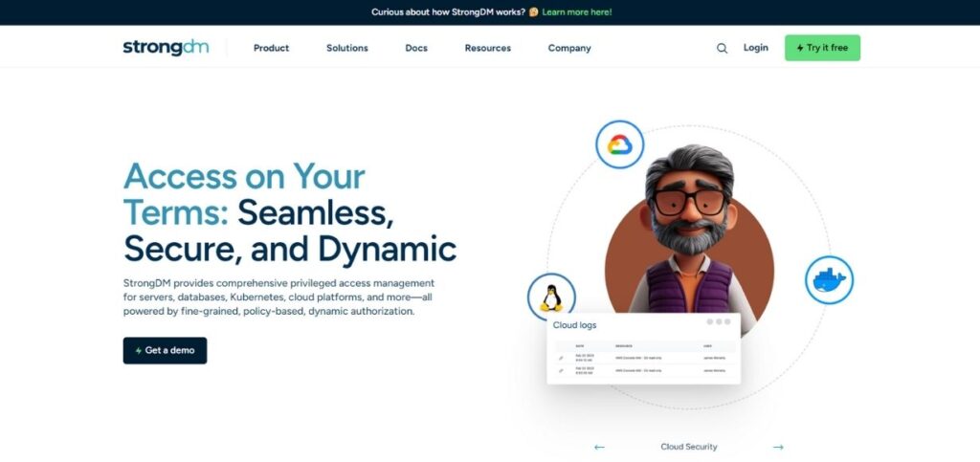The image size is (980, 462).
Task: Click the Cloud Security carousel label
Action: pyautogui.click(x=689, y=447)
